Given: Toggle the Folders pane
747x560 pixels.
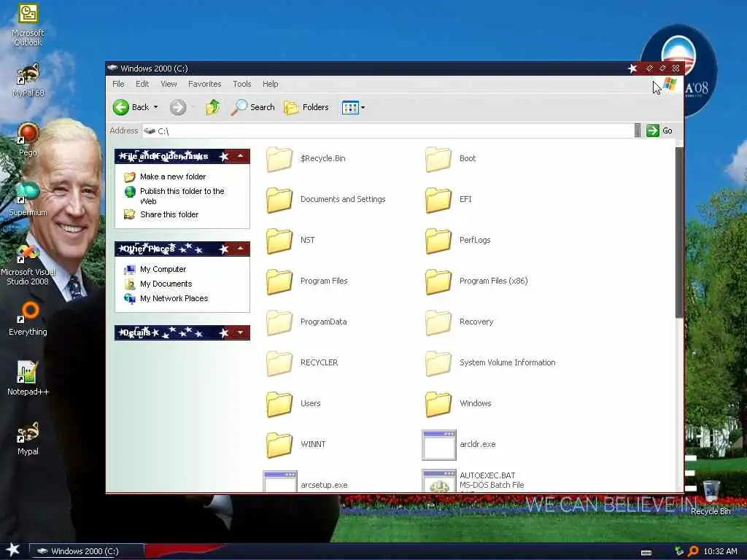Looking at the screenshot, I should [x=306, y=107].
